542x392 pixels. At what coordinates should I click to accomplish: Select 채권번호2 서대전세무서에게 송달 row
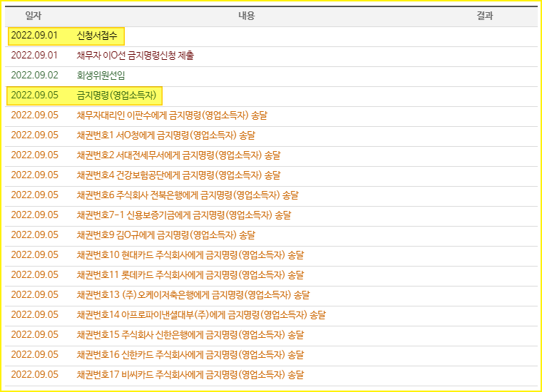pos(178,155)
